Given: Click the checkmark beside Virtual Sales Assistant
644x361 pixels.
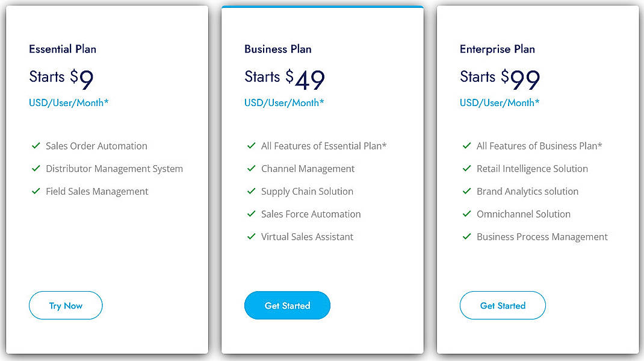Looking at the screenshot, I should (x=252, y=236).
